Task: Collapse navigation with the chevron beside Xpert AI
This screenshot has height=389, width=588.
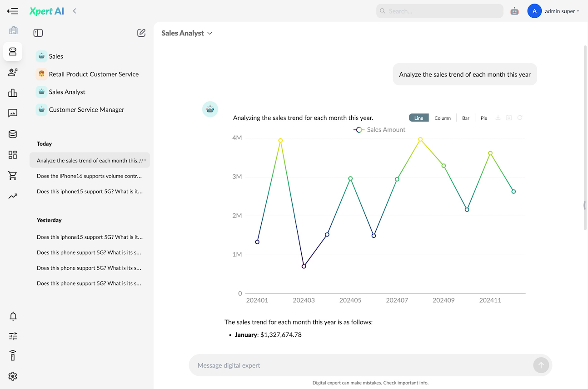Action: [75, 11]
